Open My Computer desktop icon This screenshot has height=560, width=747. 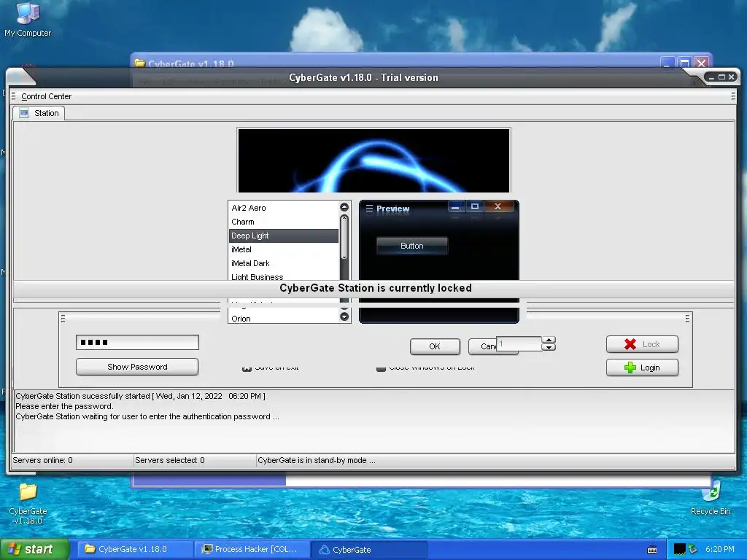[28, 19]
